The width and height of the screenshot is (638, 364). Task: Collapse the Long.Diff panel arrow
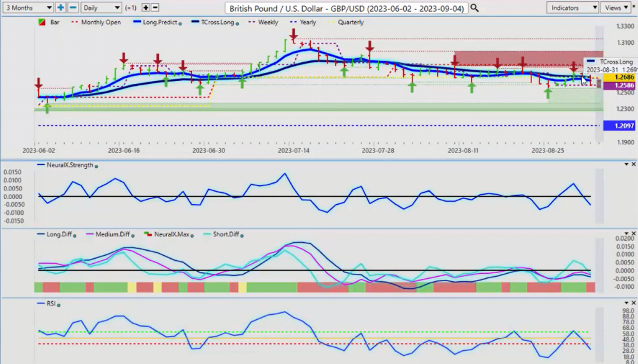click(627, 233)
